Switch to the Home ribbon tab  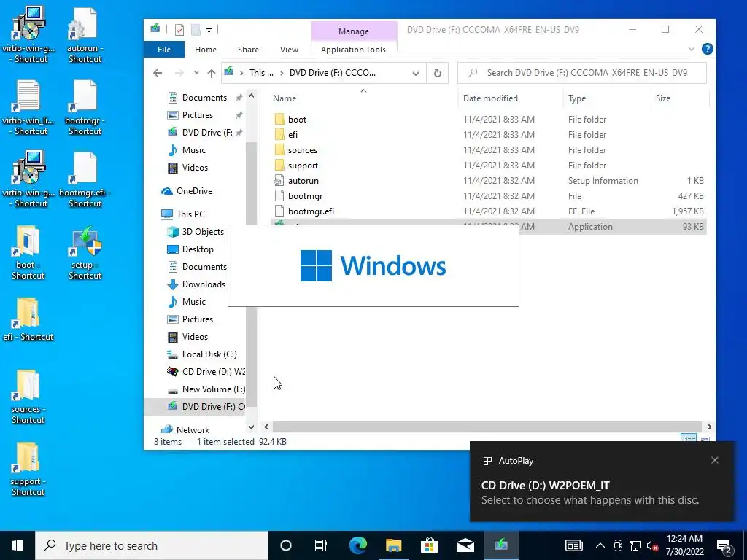click(x=205, y=50)
